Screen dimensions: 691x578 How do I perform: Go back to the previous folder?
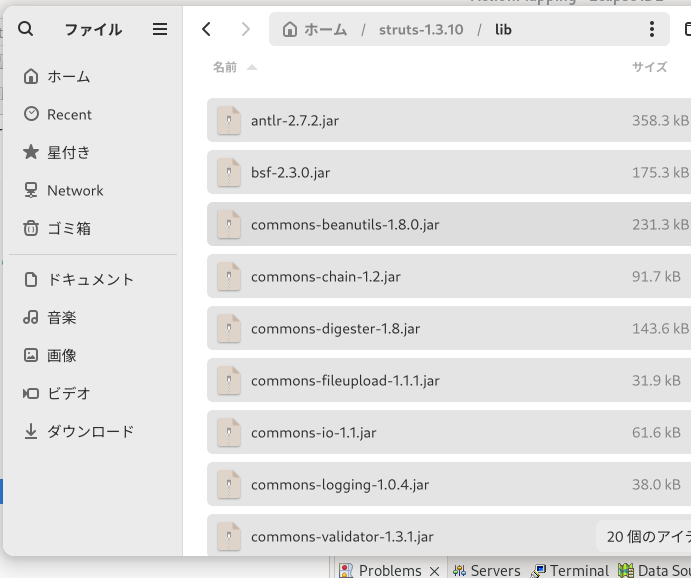pos(206,29)
